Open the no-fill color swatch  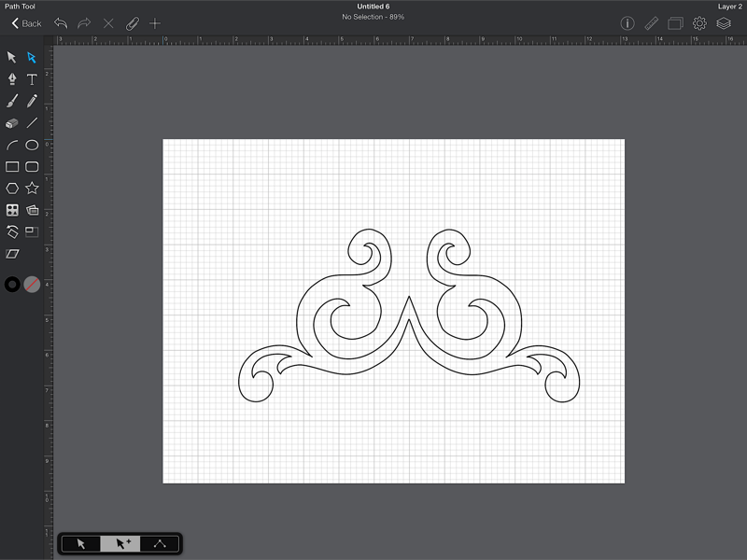(x=32, y=285)
